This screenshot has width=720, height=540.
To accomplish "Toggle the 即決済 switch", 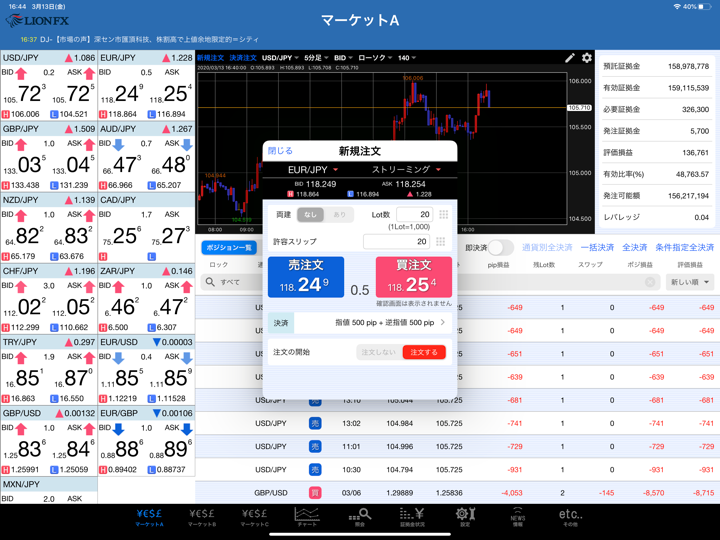I will (x=499, y=247).
